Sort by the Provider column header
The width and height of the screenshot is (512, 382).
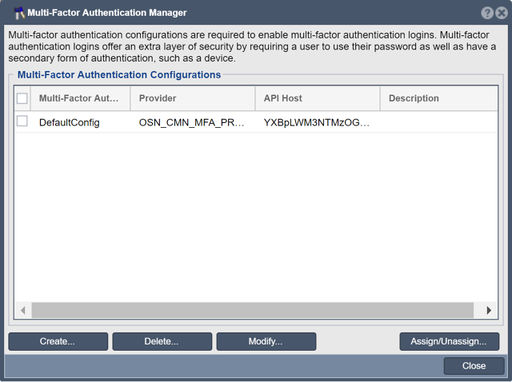[193, 98]
